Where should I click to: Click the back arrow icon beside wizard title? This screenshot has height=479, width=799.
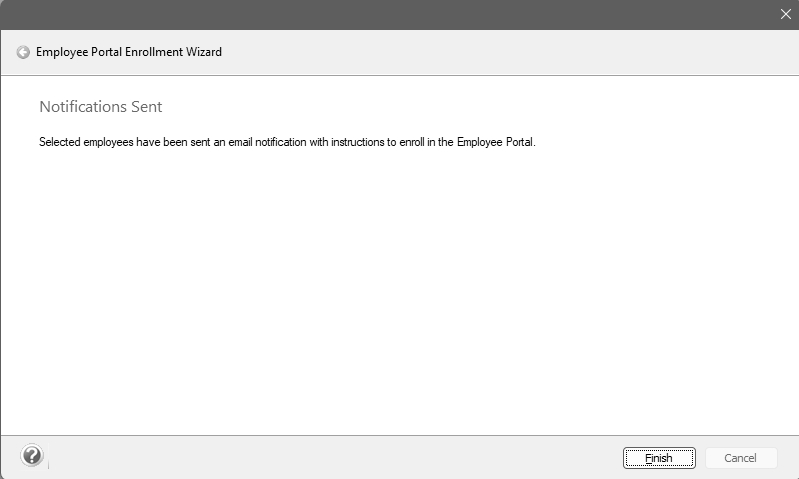pyautogui.click(x=23, y=53)
